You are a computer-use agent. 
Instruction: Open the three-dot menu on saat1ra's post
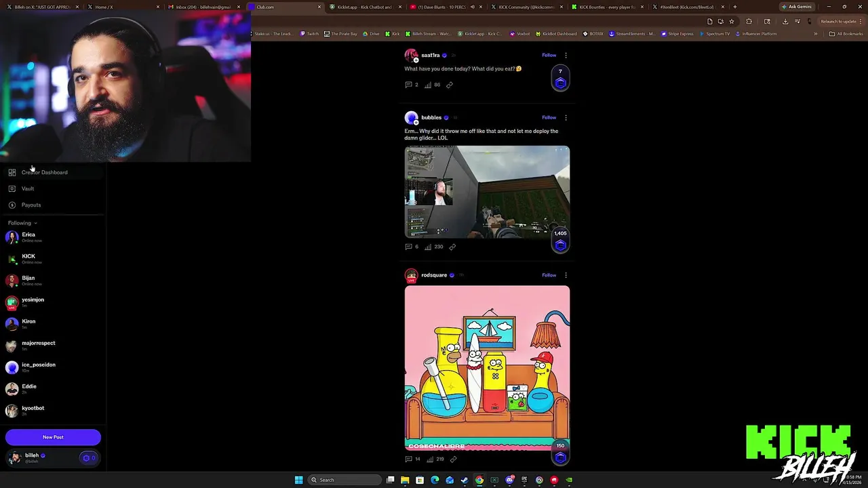tap(566, 55)
